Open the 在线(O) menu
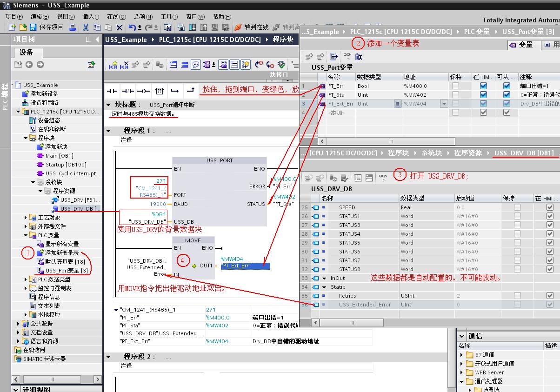This screenshot has width=560, height=392. point(116,16)
